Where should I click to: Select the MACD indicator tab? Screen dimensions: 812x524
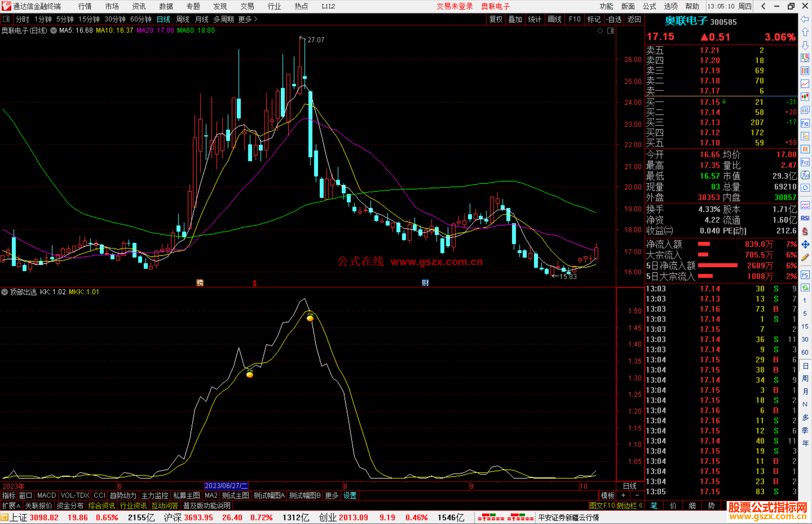(x=46, y=495)
